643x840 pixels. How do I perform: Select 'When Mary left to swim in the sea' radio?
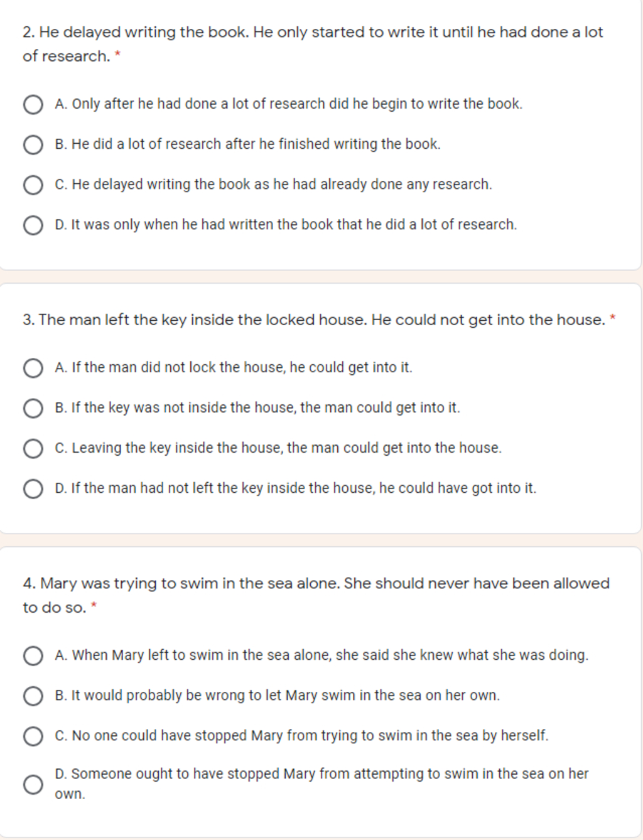[x=33, y=655]
